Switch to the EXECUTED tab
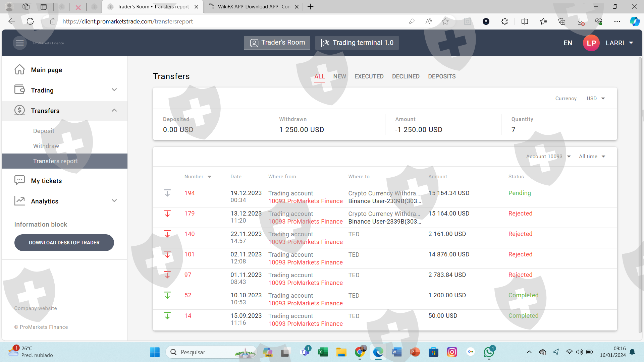This screenshot has height=362, width=644. [x=369, y=76]
